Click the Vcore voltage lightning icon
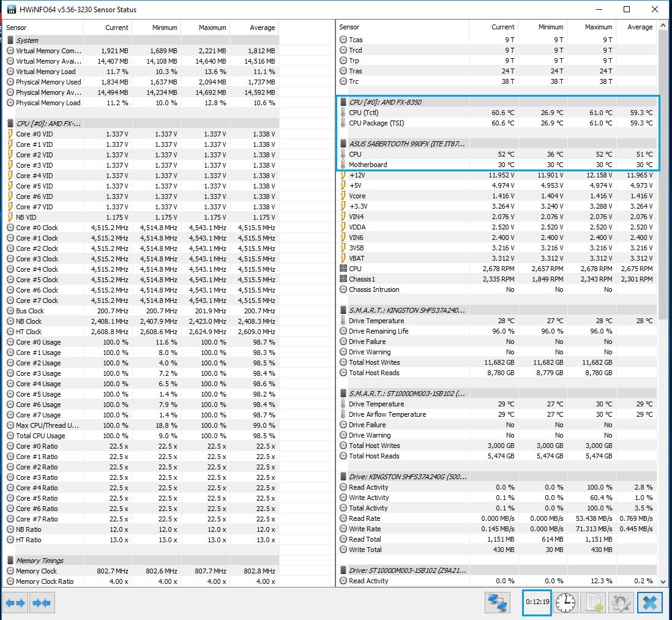The image size is (672, 620). point(343,196)
